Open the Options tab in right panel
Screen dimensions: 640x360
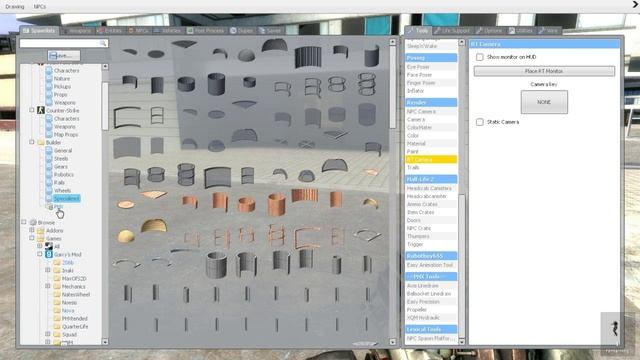(x=489, y=31)
